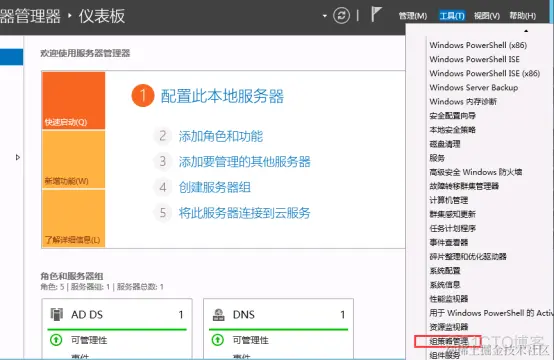554x361 pixels.
Task: Open 组策略管理
Action: (449, 341)
